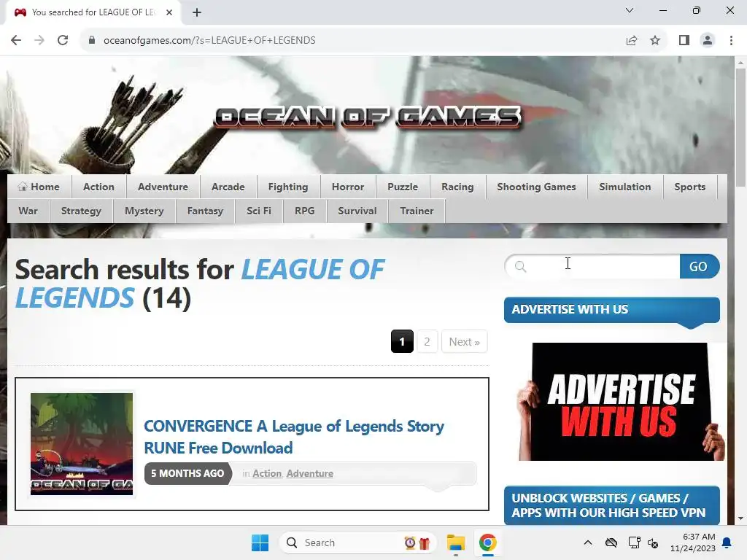Open the browser side panel
This screenshot has width=747, height=560.
(684, 40)
